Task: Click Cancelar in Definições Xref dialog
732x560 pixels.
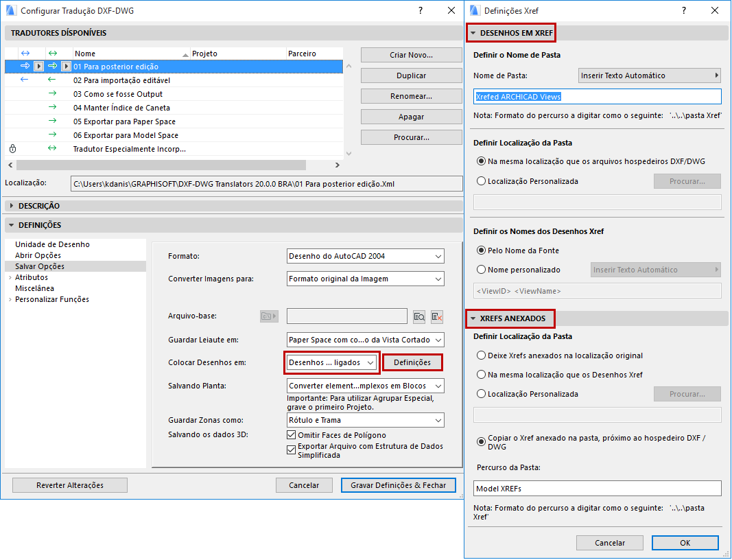Action: pos(610,543)
